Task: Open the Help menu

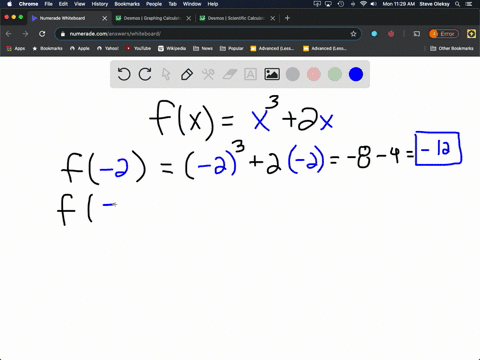Action: 213,4
